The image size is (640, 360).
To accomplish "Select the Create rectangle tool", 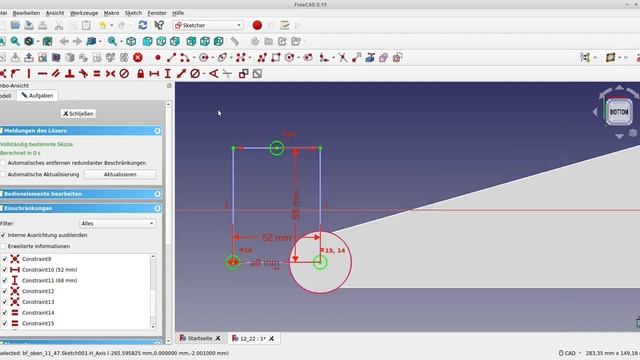I will tap(276, 58).
